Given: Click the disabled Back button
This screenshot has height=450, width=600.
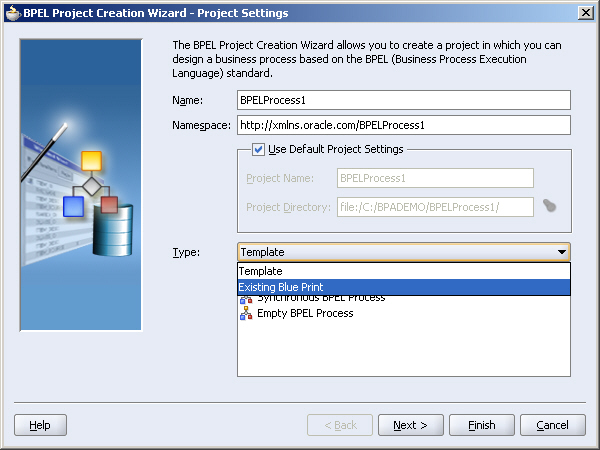Looking at the screenshot, I should [340, 425].
